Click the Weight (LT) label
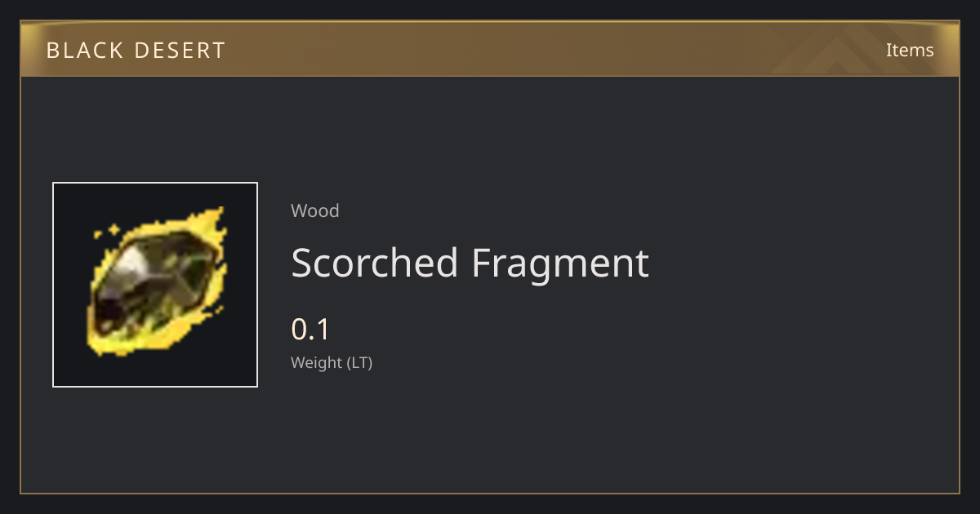Screen dimensions: 980x514 click(x=332, y=363)
